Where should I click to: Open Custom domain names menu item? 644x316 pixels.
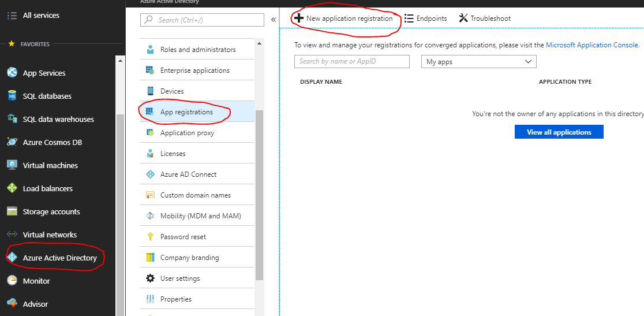point(197,195)
